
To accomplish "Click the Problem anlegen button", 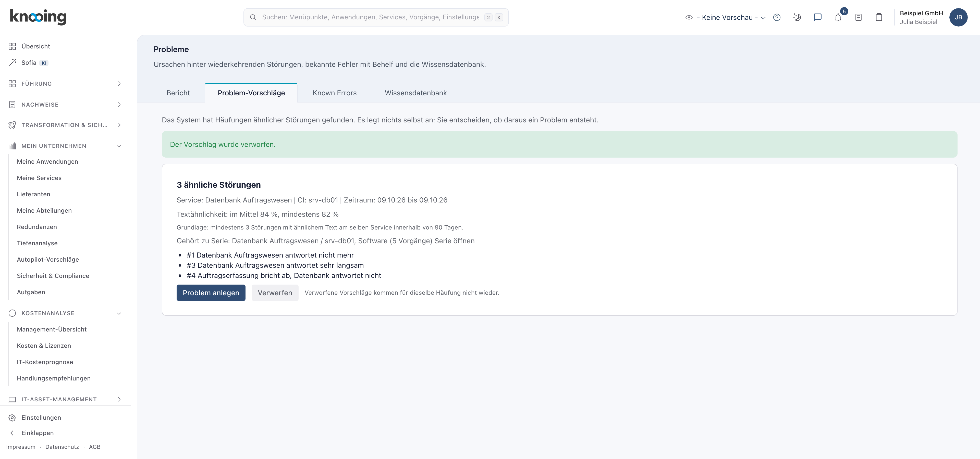I will coord(211,292).
